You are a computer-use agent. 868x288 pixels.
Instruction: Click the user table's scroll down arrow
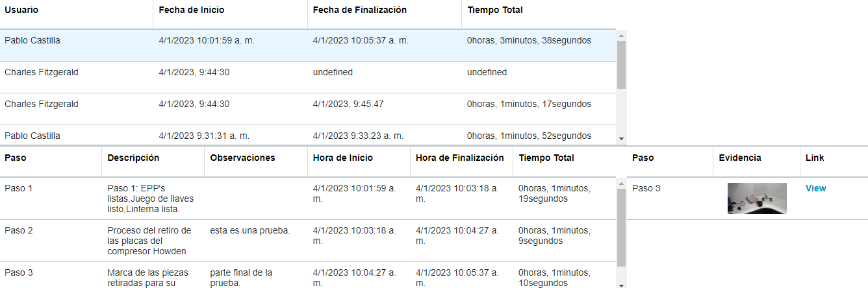pos(621,138)
